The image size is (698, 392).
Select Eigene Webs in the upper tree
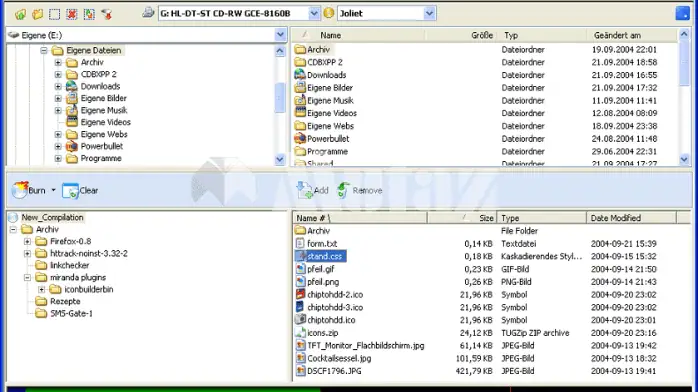pos(104,134)
